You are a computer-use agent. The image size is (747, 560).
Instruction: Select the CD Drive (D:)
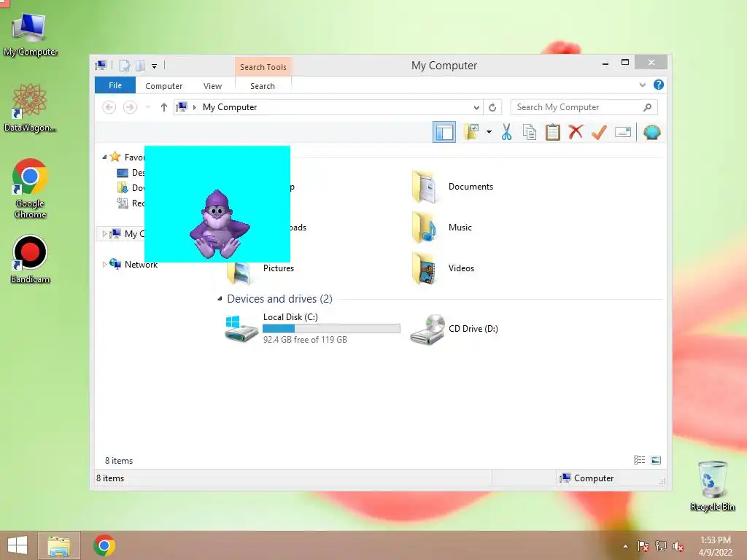454,329
